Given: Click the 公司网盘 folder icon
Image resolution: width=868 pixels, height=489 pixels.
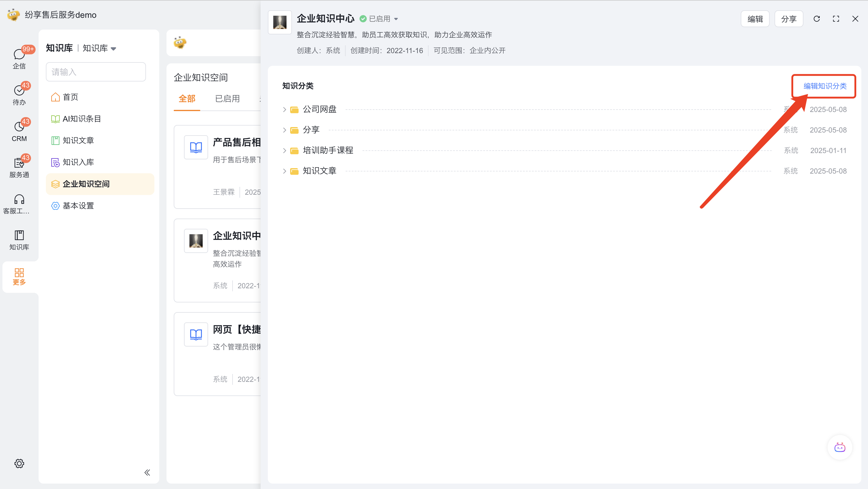Looking at the screenshot, I should click(294, 110).
